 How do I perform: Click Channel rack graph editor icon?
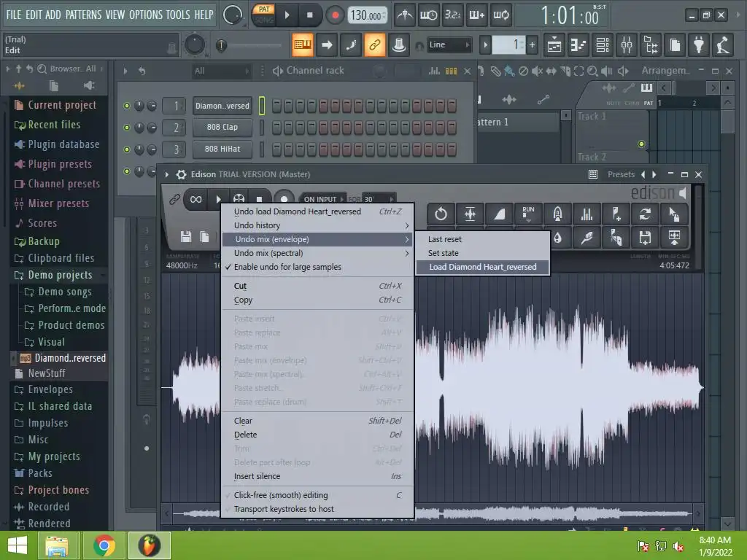pos(434,71)
